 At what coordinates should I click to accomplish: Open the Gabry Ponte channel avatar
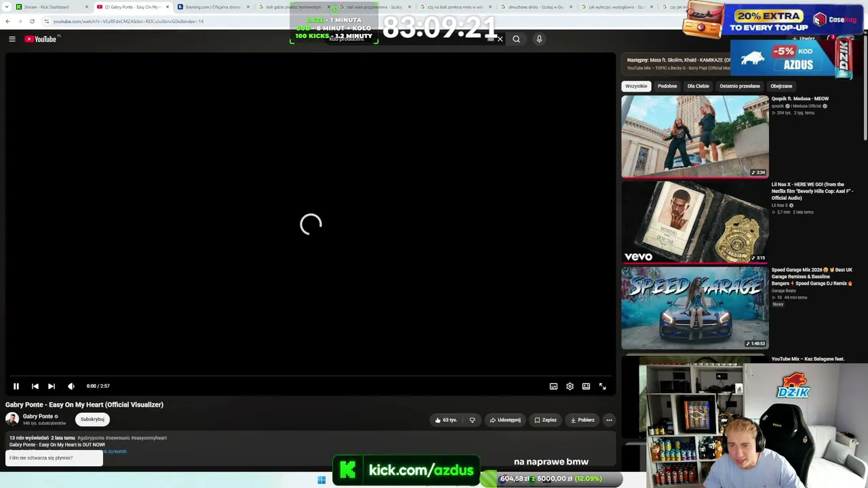[x=12, y=420]
